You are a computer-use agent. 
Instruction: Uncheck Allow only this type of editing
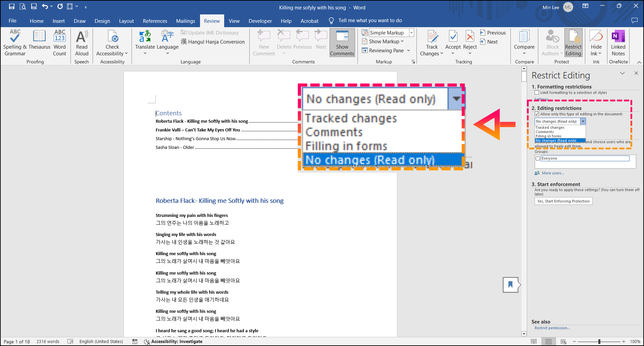(x=537, y=114)
